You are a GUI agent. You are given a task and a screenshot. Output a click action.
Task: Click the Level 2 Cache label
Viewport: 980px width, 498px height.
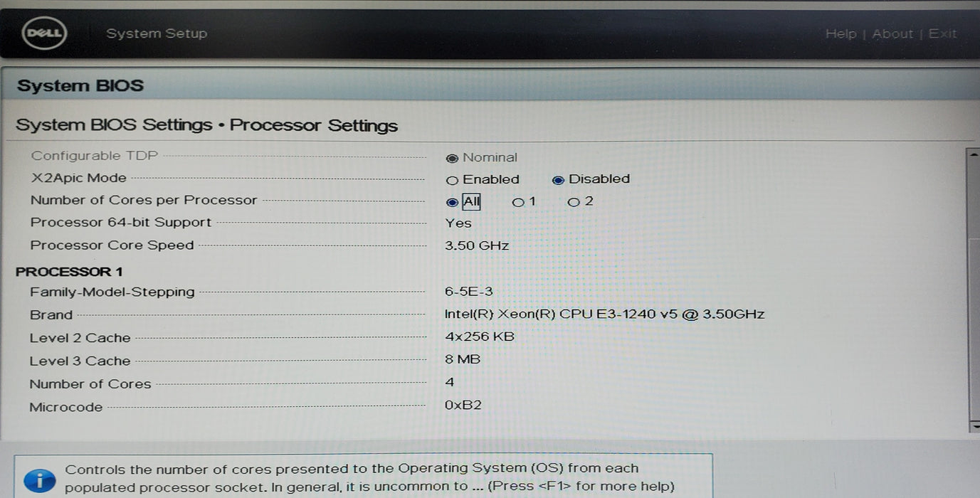[x=80, y=338]
